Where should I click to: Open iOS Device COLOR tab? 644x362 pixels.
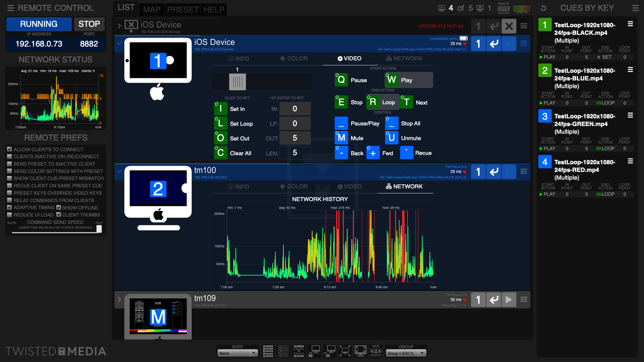tap(294, 58)
